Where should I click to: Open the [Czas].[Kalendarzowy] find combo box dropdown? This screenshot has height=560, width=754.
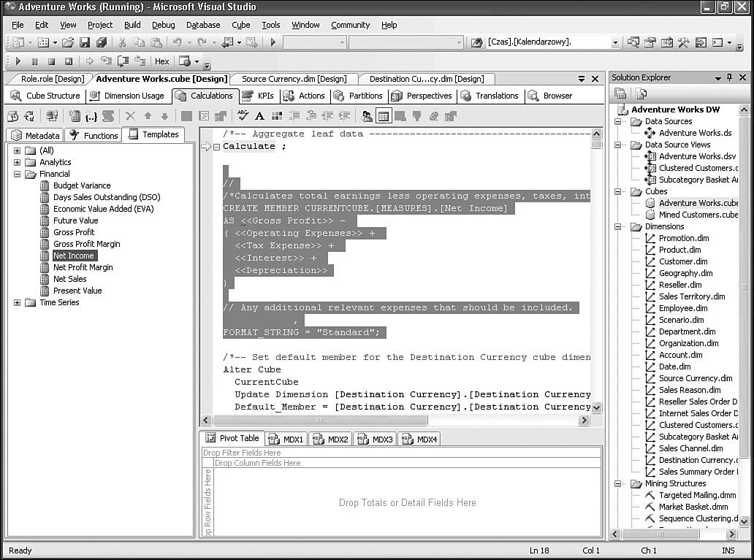click(x=615, y=43)
